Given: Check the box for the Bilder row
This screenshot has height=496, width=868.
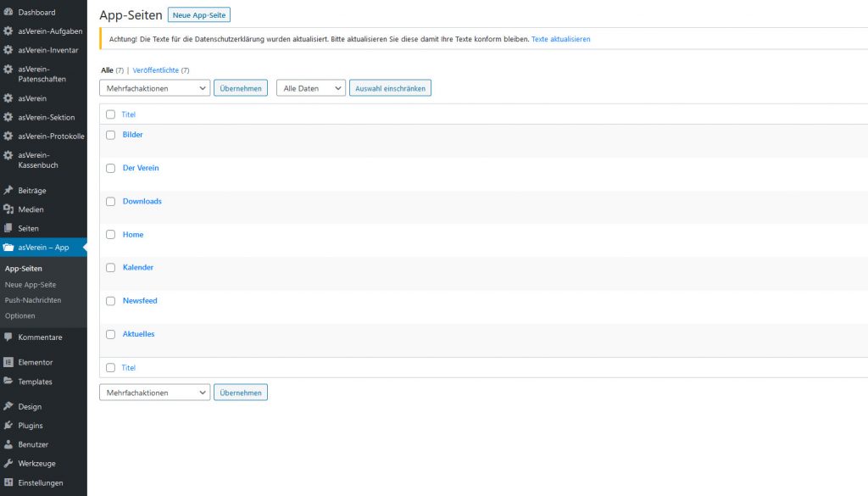Looking at the screenshot, I should point(111,135).
